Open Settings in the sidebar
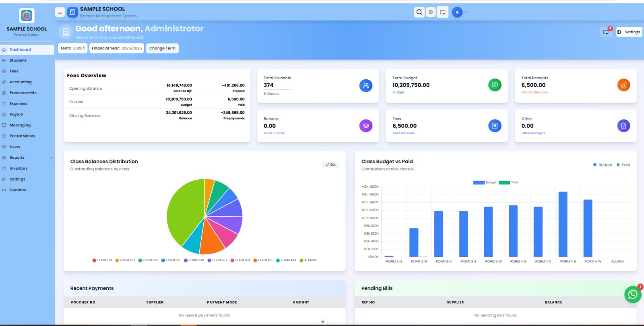This screenshot has width=644, height=326. pyautogui.click(x=27, y=179)
